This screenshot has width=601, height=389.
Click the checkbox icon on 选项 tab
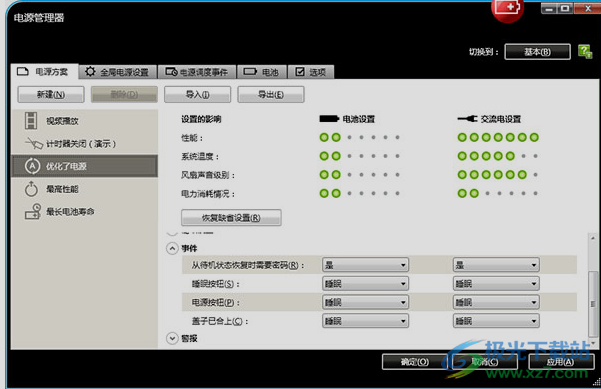tap(300, 72)
